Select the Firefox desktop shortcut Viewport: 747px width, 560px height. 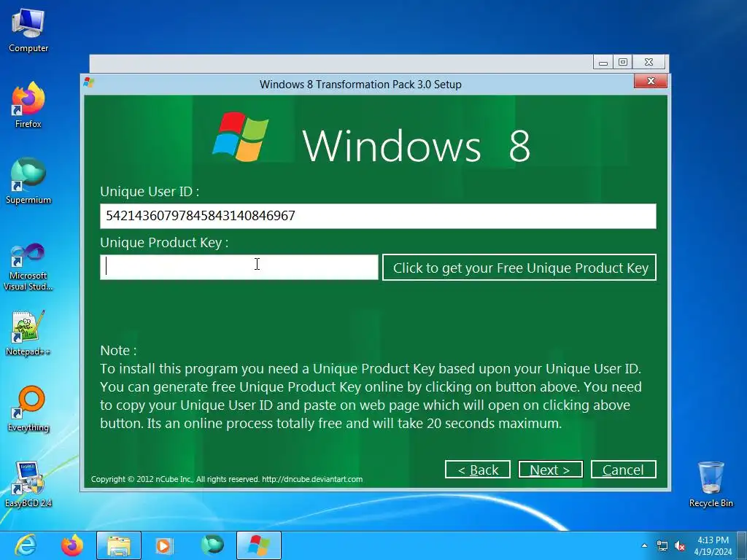pos(28,105)
